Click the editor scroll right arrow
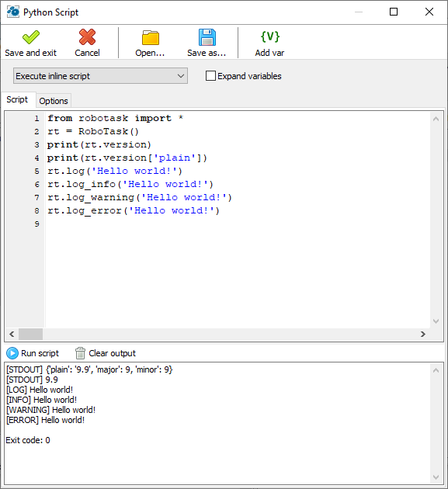 pyautogui.click(x=423, y=334)
